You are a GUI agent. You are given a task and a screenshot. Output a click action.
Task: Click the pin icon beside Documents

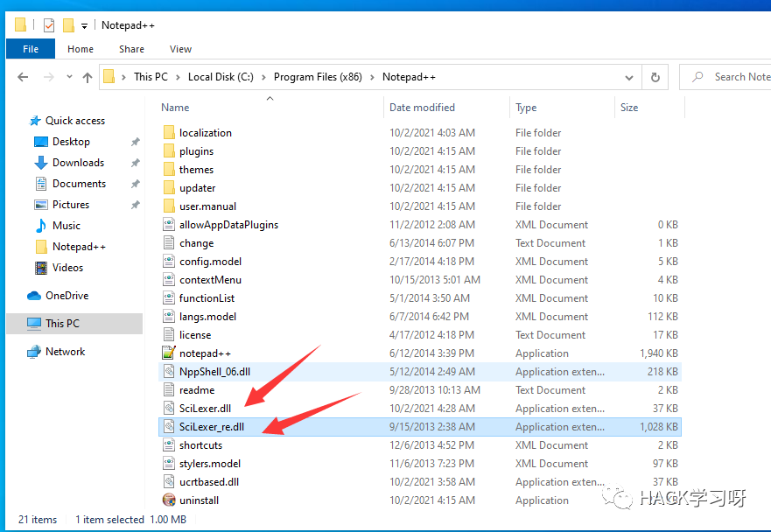136,184
